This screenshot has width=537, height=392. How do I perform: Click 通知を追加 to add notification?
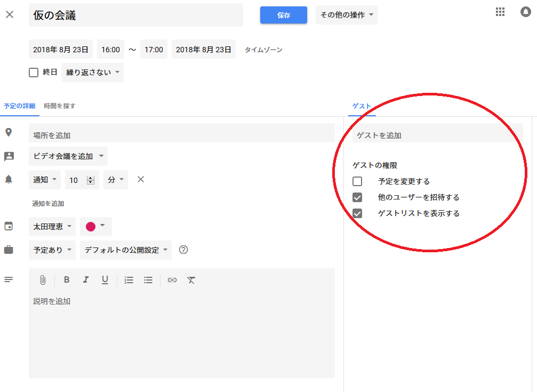pyautogui.click(x=48, y=204)
